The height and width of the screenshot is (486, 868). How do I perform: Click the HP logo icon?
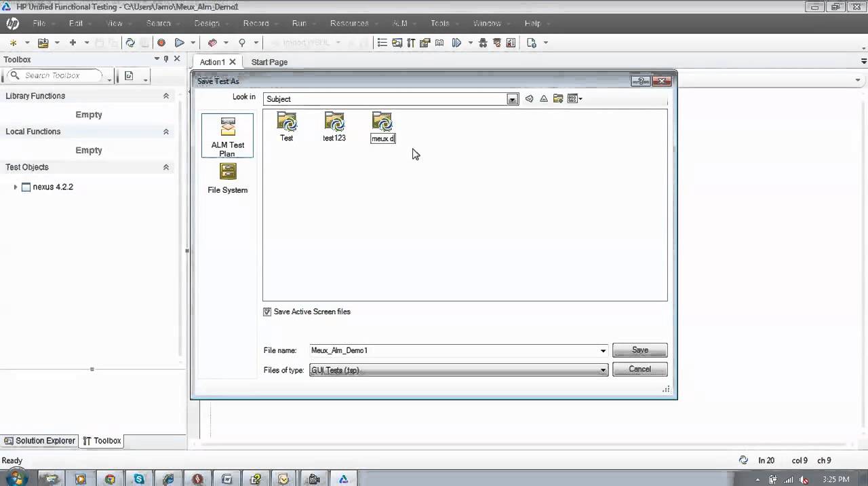pos(13,24)
